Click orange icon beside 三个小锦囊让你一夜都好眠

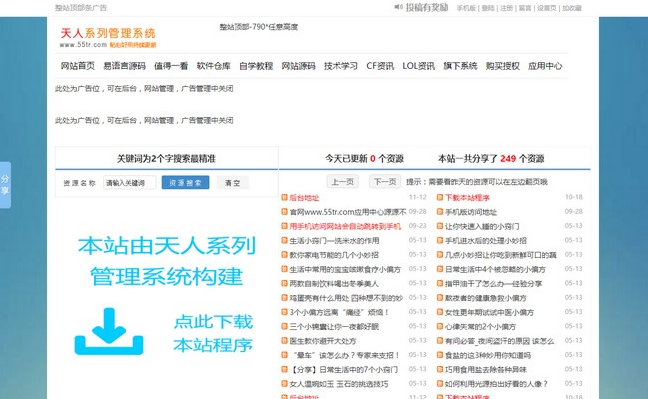(284, 326)
